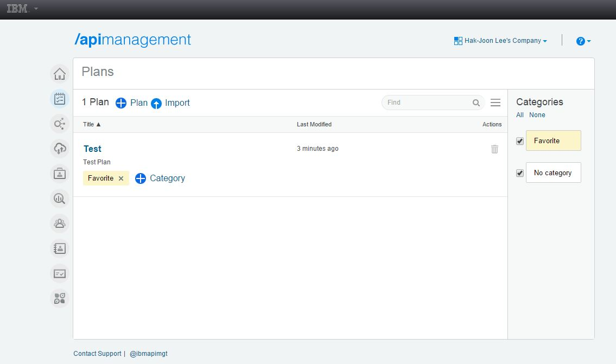Open the four-shapes sidebar icon
Image resolution: width=616 pixels, height=364 pixels.
point(60,298)
